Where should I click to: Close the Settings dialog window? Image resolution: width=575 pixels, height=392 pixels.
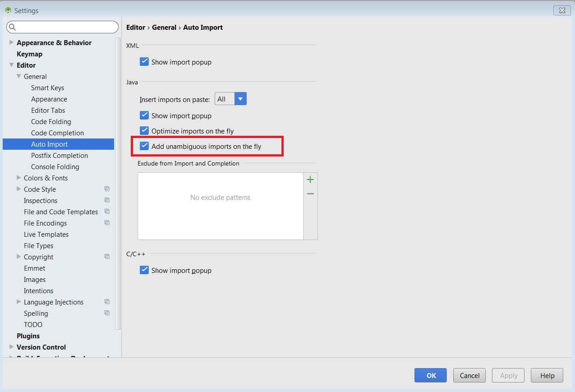[x=562, y=10]
